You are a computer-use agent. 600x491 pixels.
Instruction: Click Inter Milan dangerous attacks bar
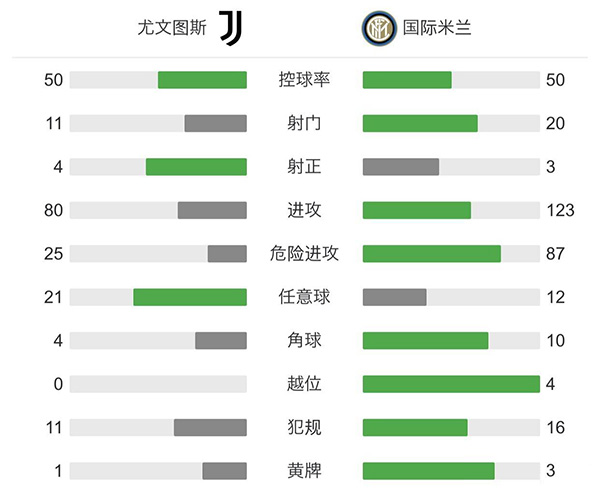pyautogui.click(x=431, y=253)
